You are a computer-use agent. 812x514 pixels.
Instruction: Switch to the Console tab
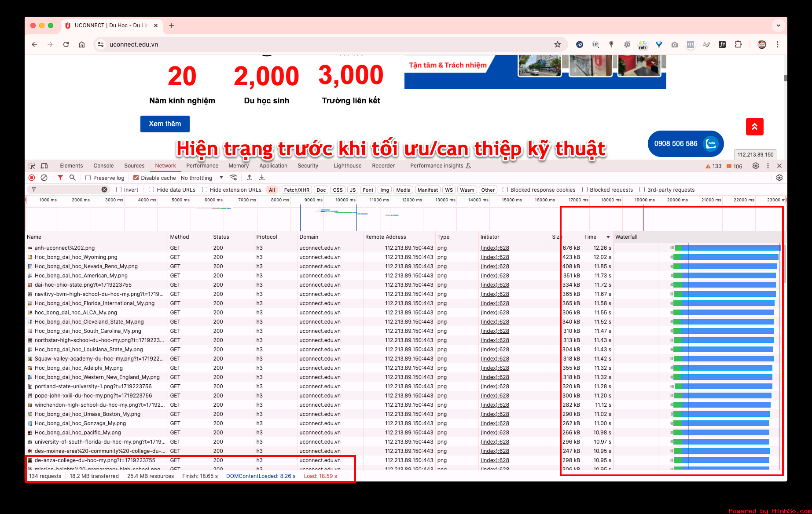click(x=103, y=166)
